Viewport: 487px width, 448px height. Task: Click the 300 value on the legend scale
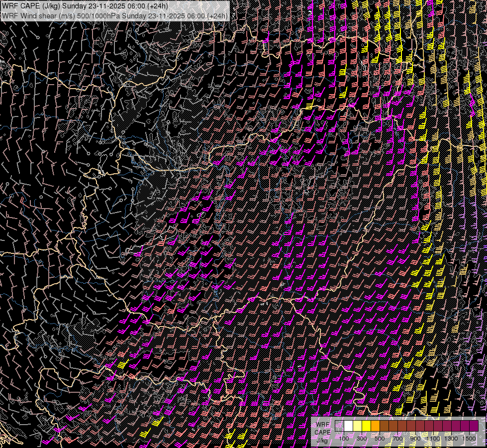pyautogui.click(x=362, y=439)
